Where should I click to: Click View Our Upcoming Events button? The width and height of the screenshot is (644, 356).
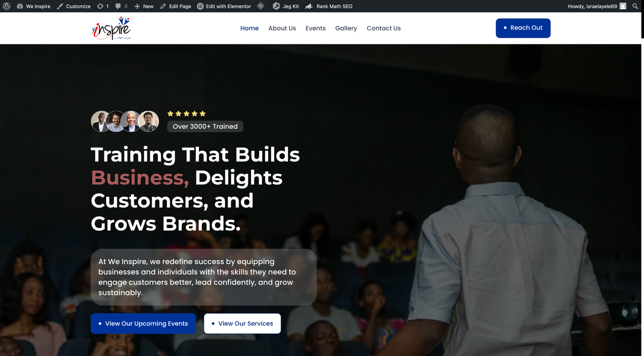click(143, 323)
